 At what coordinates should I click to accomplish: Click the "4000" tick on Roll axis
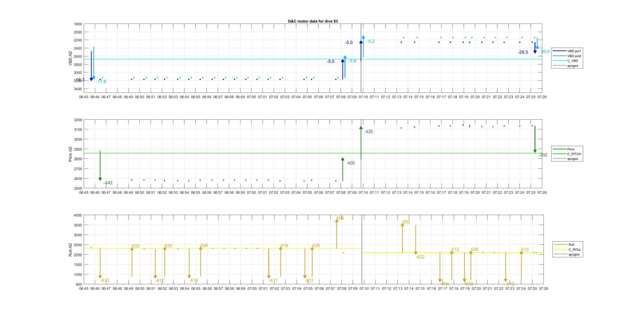point(78,215)
